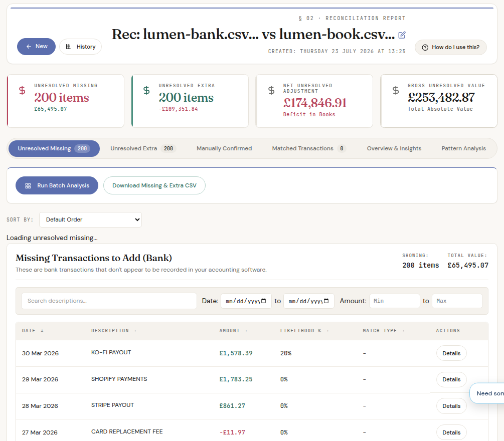
Task: Click the CARD REPLACEMENT FEE description
Action: point(127,431)
